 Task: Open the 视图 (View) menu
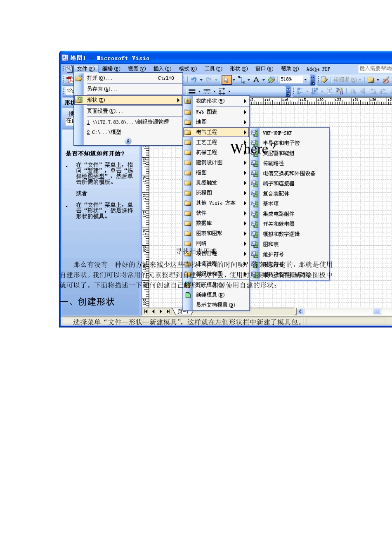click(137, 69)
